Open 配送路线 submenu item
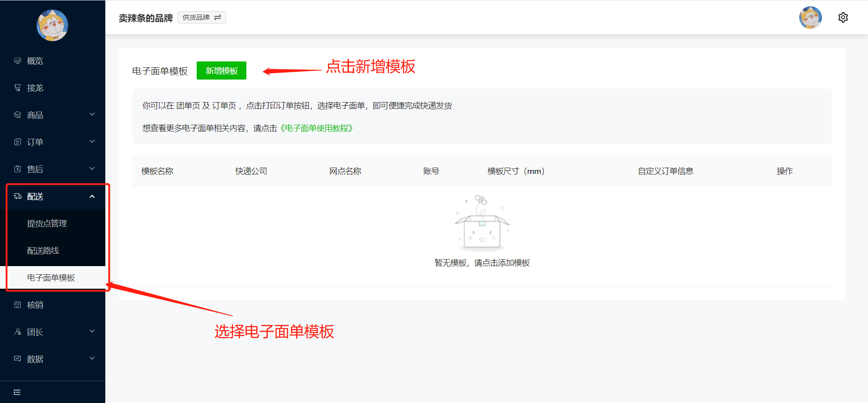 pos(52,250)
